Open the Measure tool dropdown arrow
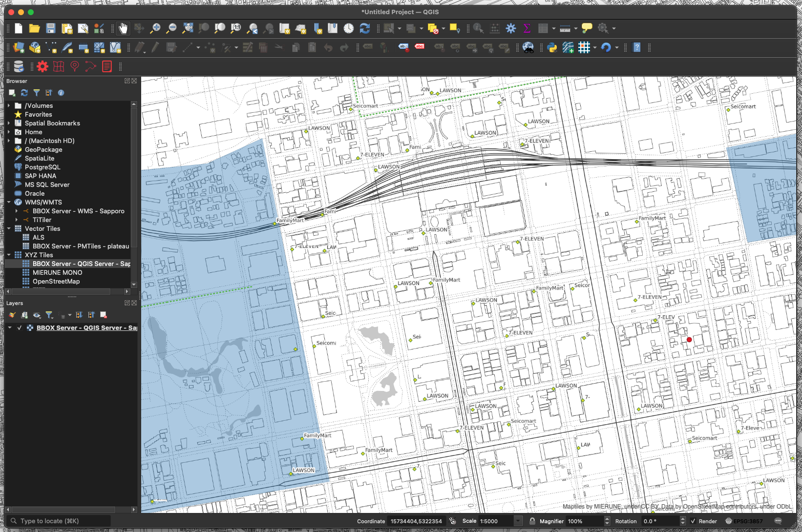The width and height of the screenshot is (802, 532). (576, 28)
